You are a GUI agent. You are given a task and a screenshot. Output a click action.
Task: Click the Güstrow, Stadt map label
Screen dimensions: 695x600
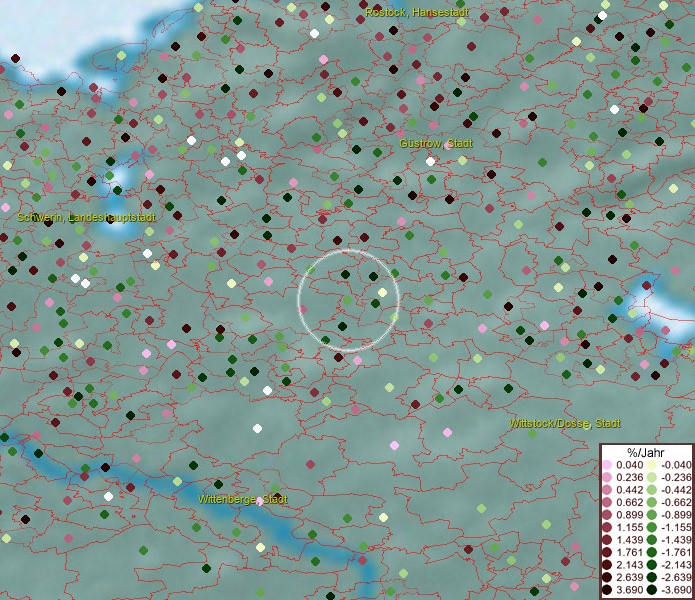[436, 143]
